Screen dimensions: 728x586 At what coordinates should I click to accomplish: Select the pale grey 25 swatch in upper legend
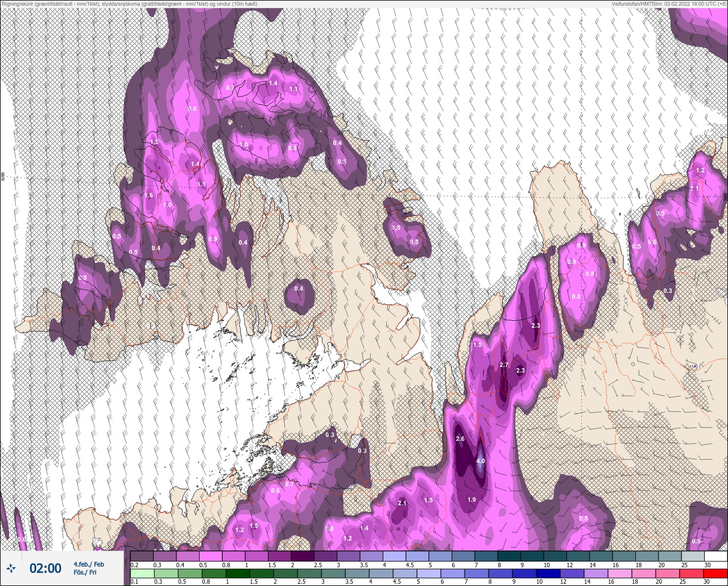click(x=693, y=556)
